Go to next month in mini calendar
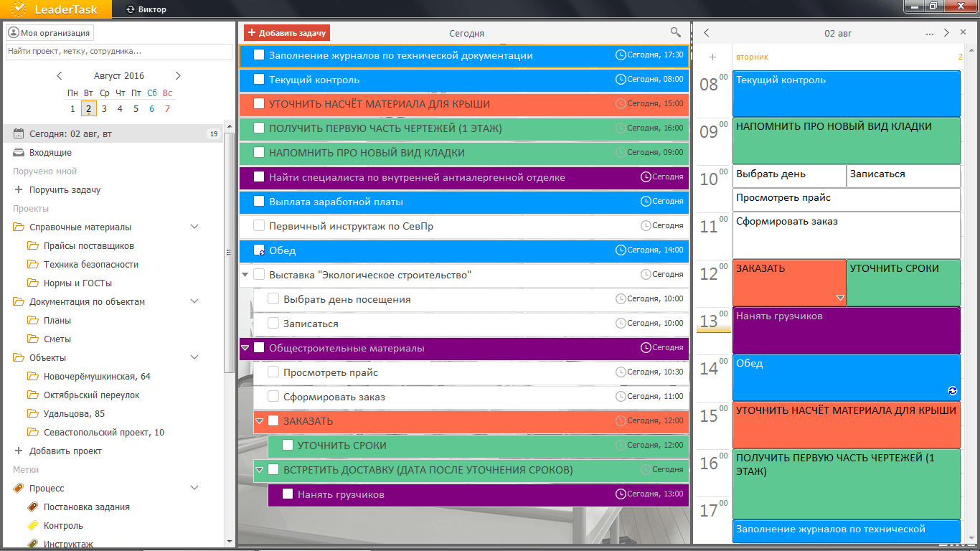This screenshot has width=980, height=551. pos(178,76)
